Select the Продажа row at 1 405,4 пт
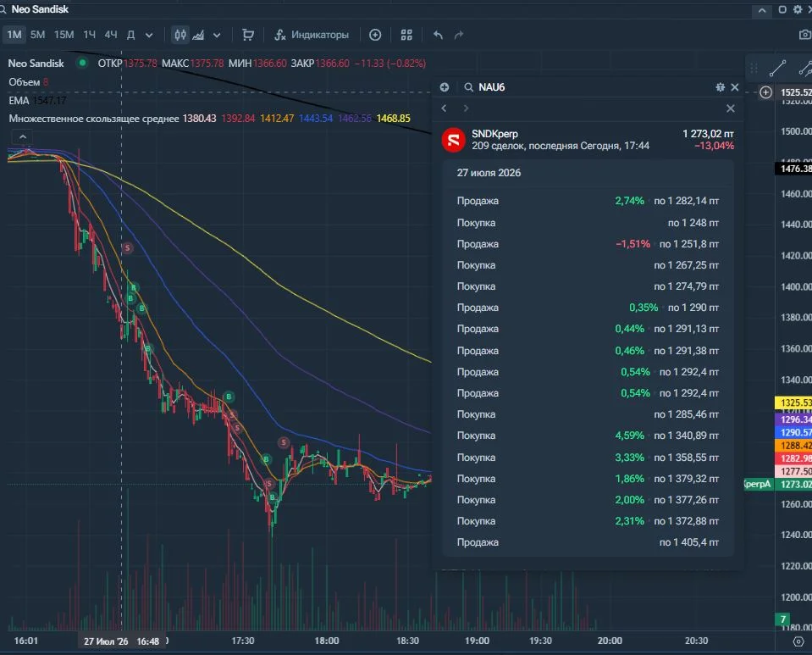The height and width of the screenshot is (655, 812). pos(588,542)
